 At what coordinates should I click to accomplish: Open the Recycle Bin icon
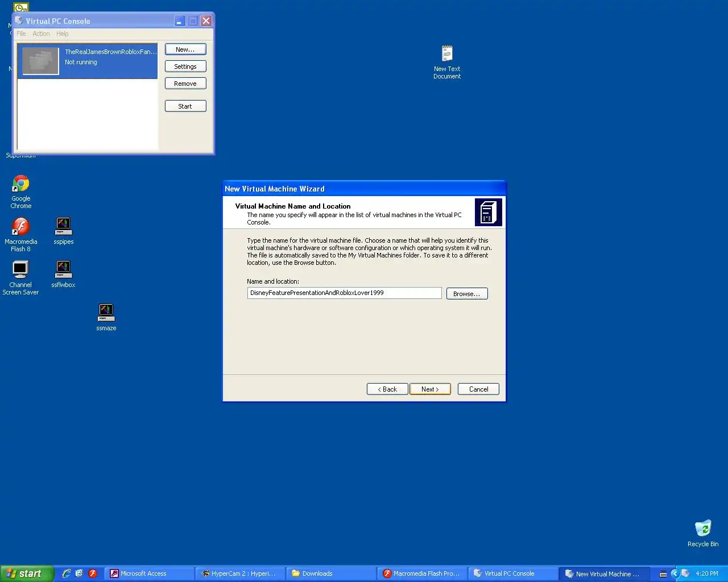click(x=703, y=533)
